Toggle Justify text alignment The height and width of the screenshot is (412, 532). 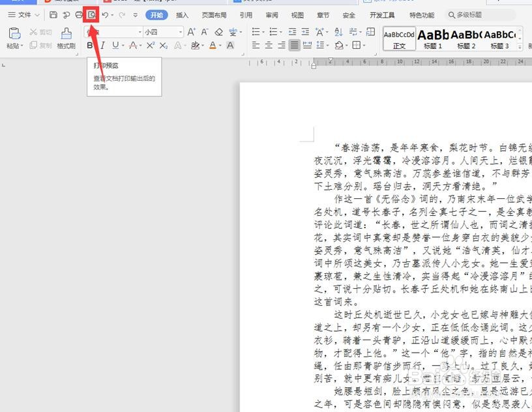click(x=295, y=45)
